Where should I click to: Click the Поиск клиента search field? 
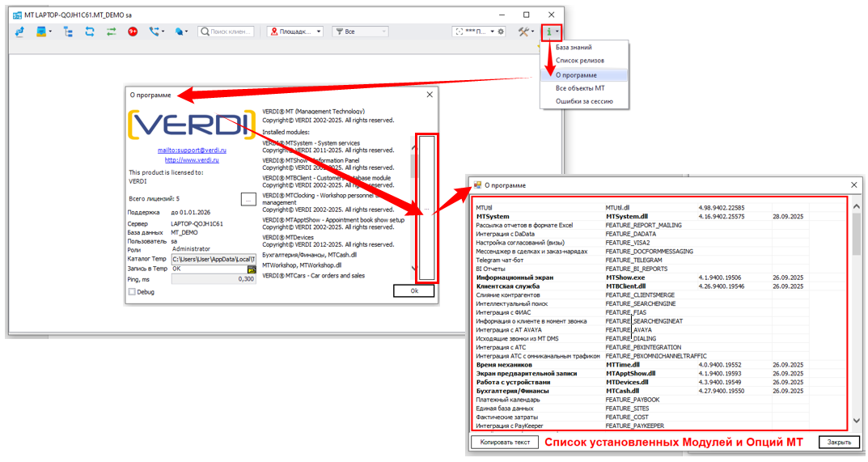[229, 32]
